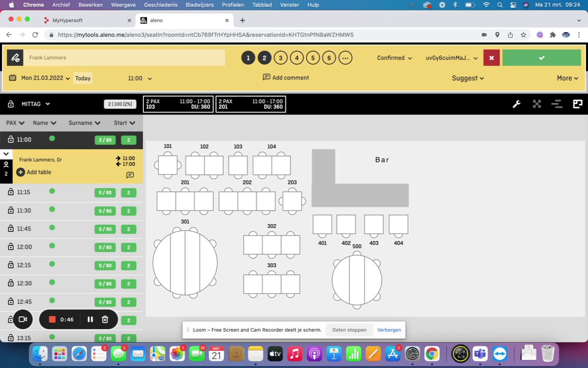Click the 2 PAX 201 table chip
Viewport: 588px width, 368px height.
click(251, 104)
